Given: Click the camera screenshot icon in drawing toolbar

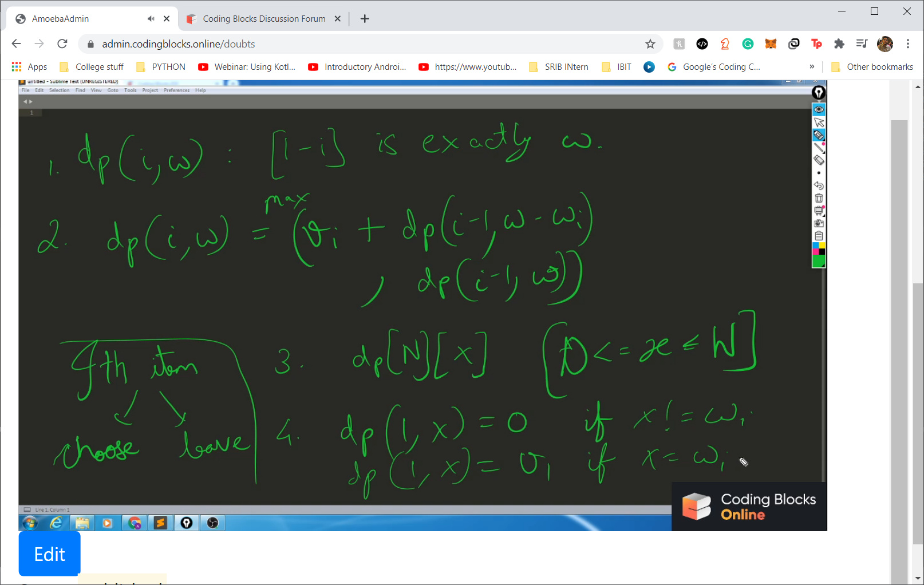Looking at the screenshot, I should [819, 223].
